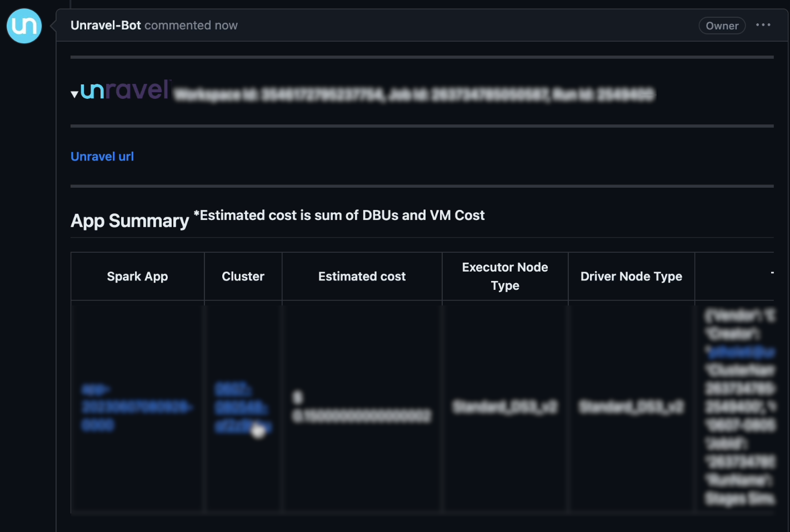Click the Spark App column header

click(137, 277)
